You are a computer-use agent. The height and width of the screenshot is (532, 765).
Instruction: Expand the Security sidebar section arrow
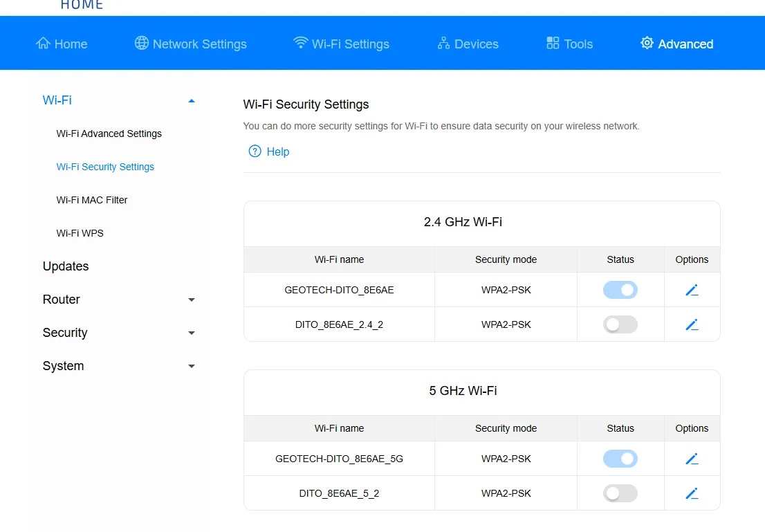(x=191, y=333)
